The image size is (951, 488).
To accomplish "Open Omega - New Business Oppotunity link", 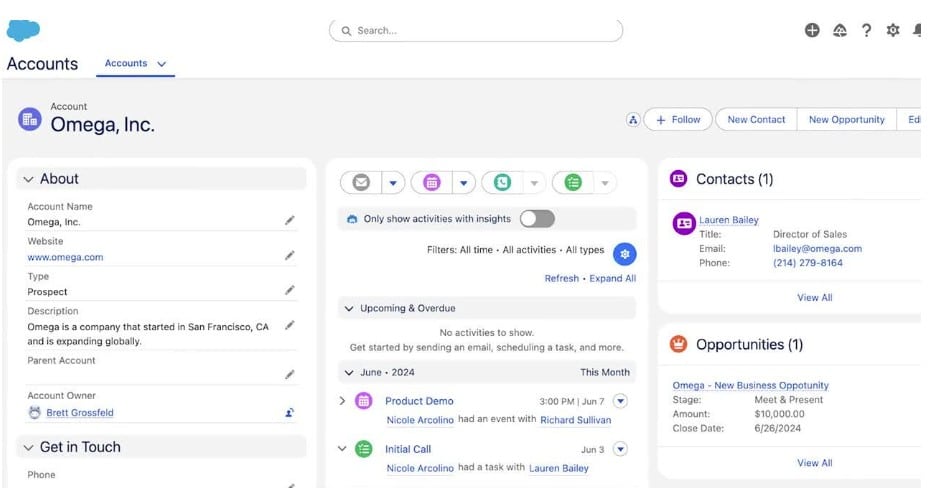I will point(750,386).
